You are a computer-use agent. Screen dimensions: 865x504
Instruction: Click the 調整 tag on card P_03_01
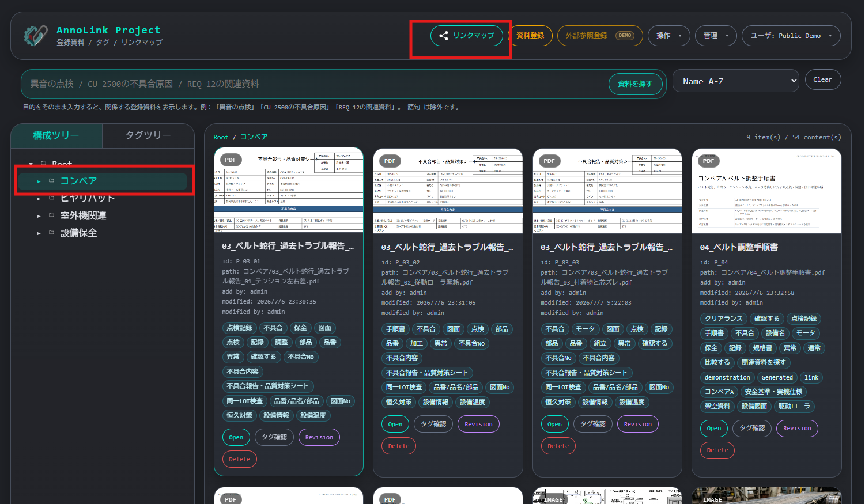281,342
